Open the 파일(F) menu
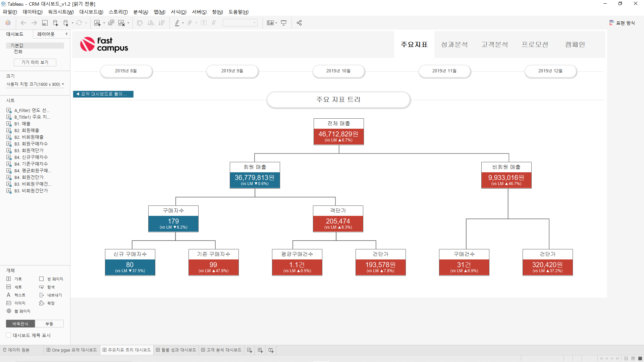This screenshot has height=362, width=644. (x=10, y=12)
